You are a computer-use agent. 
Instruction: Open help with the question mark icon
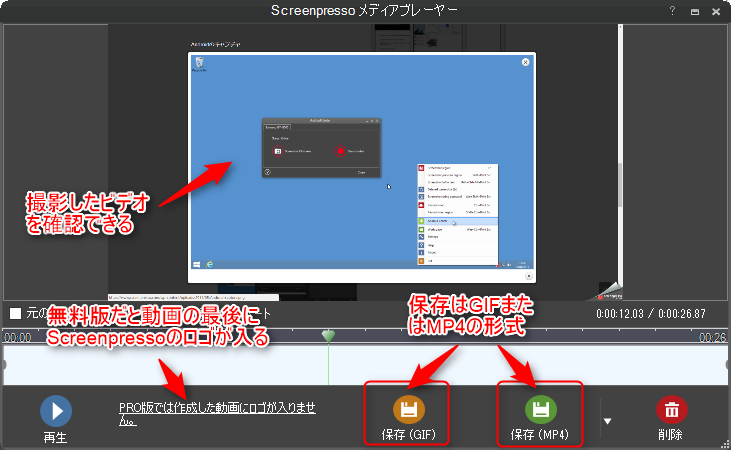[672, 11]
